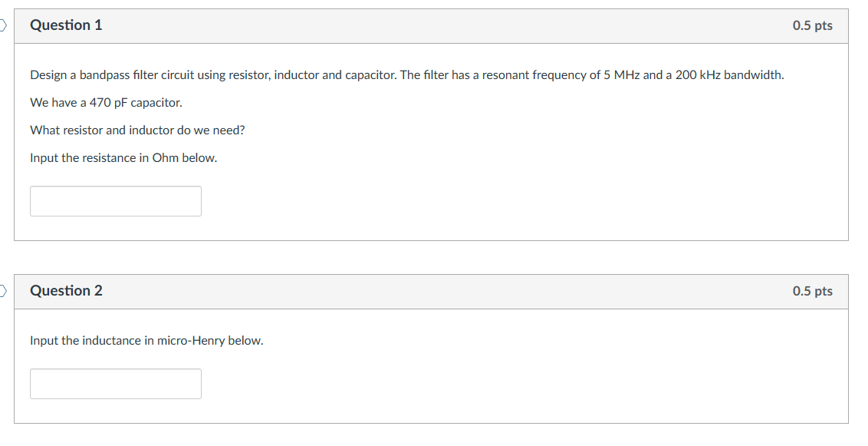The height and width of the screenshot is (446, 868).
Task: Flag Question 2 using its side marker
Action: [x=2, y=290]
